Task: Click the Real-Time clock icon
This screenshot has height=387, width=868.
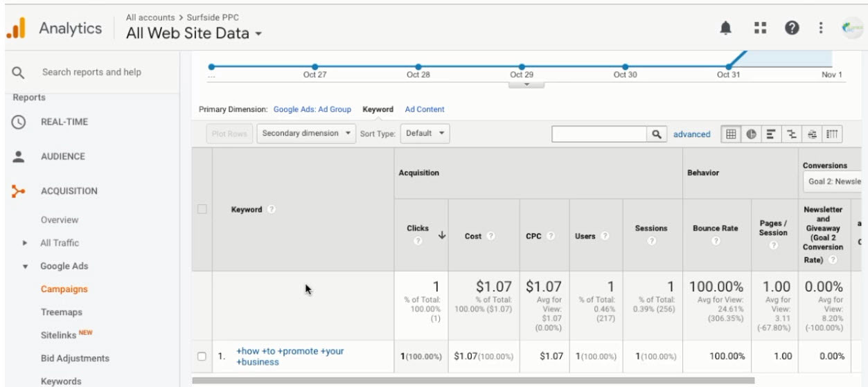Action: [x=19, y=122]
